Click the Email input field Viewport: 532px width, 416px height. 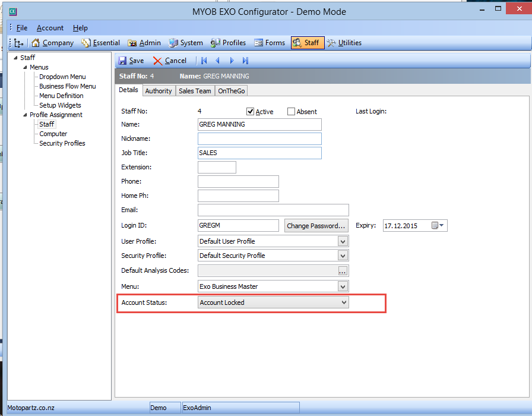[273, 210]
